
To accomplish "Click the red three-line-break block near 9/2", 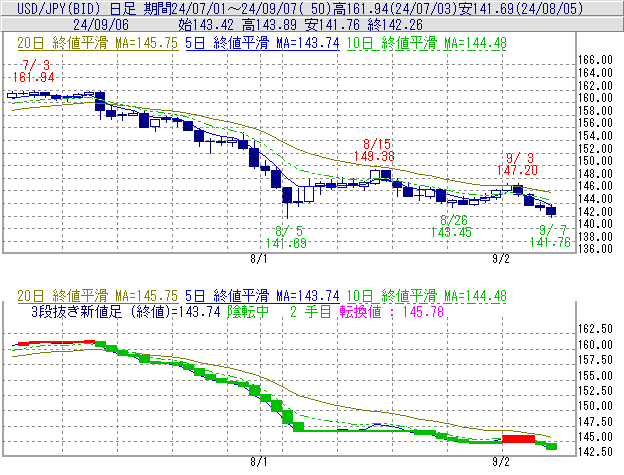I will click(519, 439).
